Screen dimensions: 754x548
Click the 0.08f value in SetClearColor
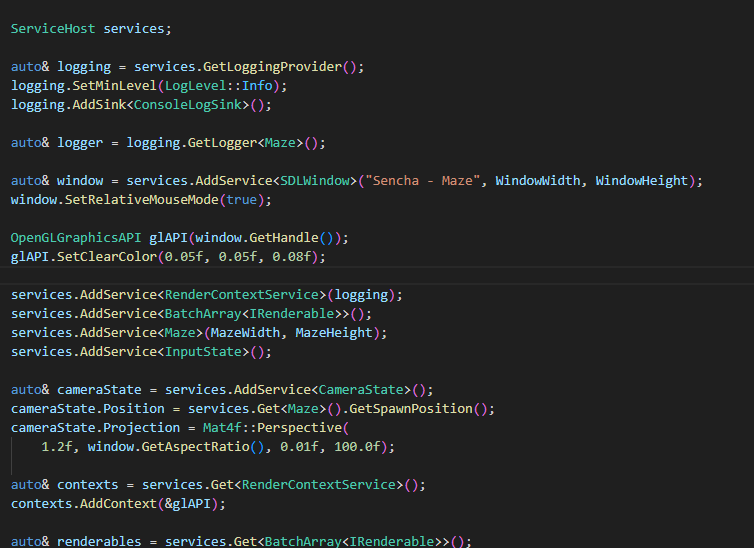291,257
